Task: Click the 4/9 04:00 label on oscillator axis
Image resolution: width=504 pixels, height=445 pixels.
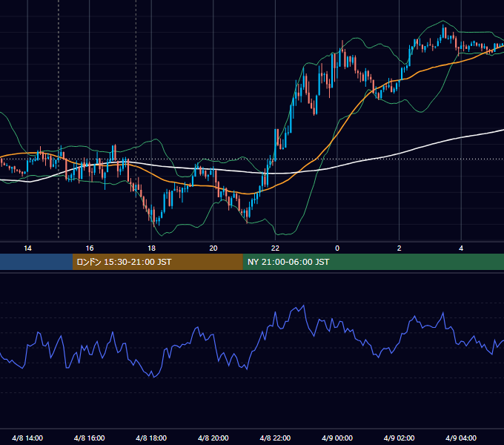Action: coord(461,438)
